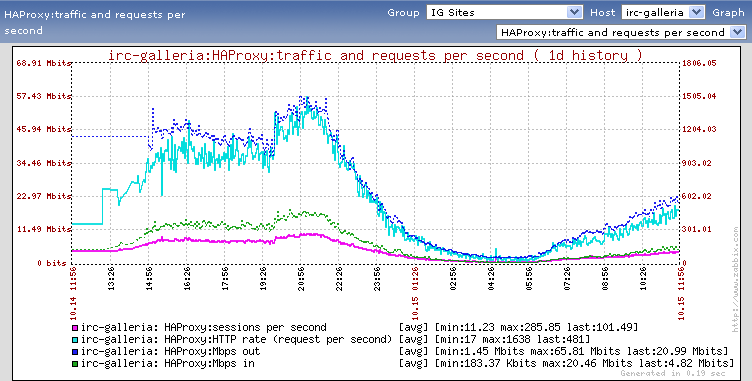Click legend text 'HAProxy:HTTP rate (request per second)'
Screen dimensions: 752x381
coord(278,340)
